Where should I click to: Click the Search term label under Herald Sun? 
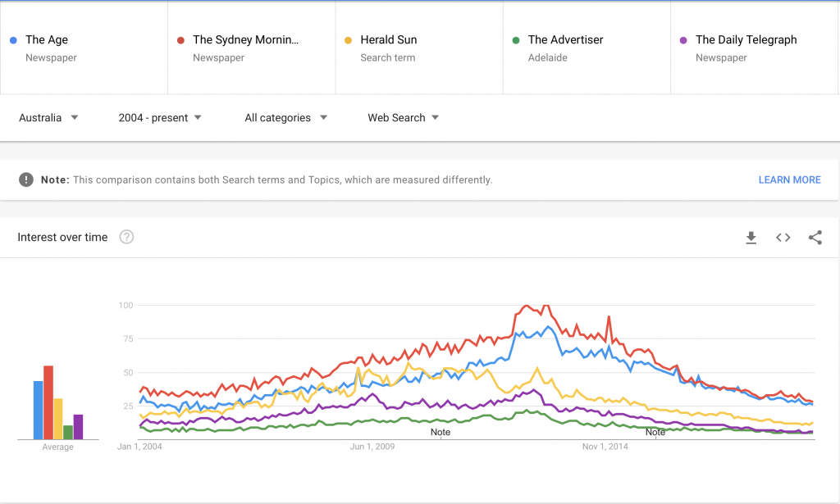pyautogui.click(x=388, y=58)
